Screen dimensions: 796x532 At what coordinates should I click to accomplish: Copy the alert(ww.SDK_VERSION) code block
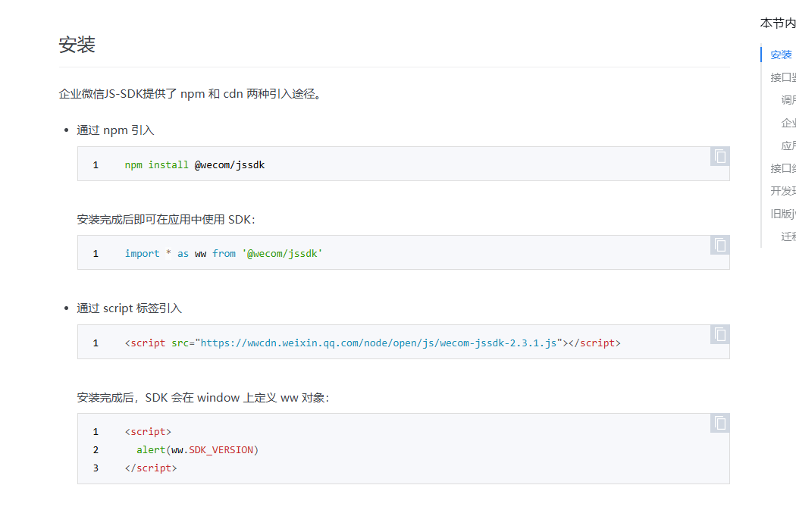click(720, 424)
